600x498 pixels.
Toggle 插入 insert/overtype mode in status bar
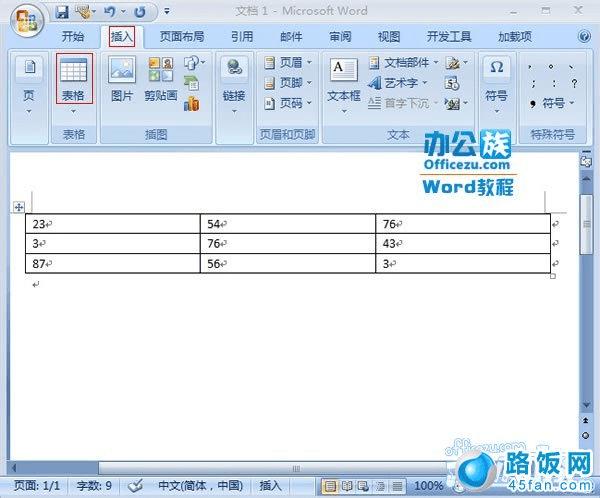(x=270, y=486)
